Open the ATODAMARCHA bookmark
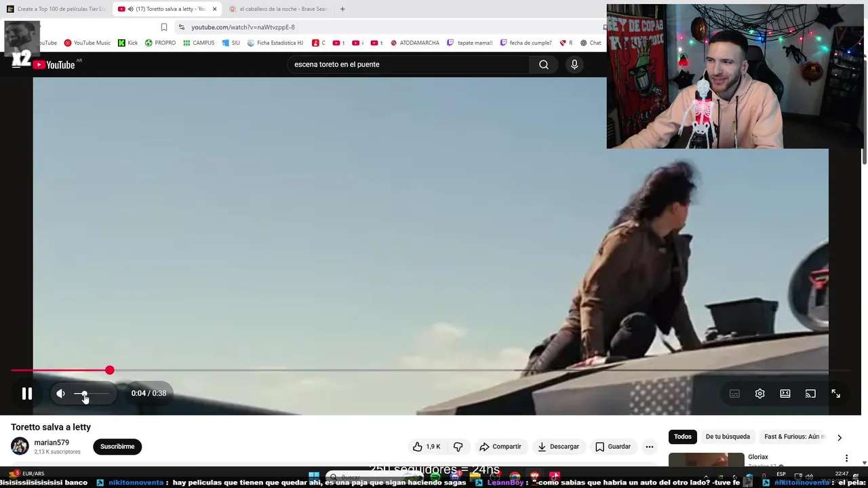This screenshot has width=868, height=488. 414,43
